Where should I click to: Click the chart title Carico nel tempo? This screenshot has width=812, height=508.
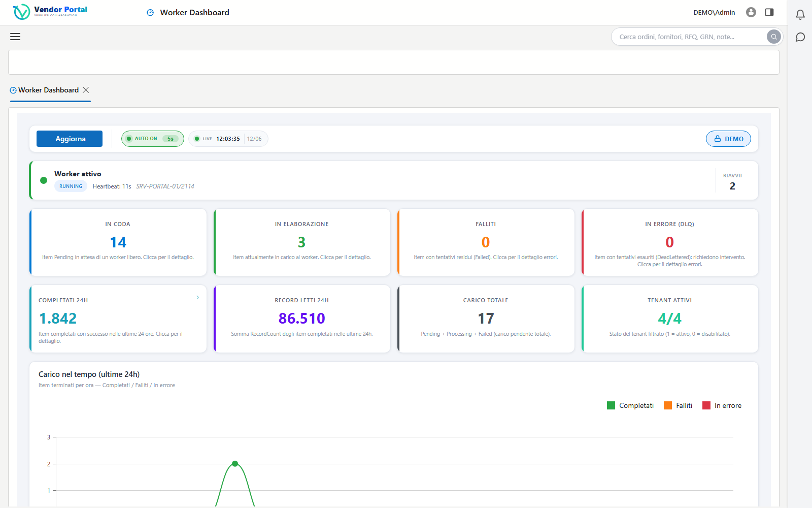coord(89,374)
